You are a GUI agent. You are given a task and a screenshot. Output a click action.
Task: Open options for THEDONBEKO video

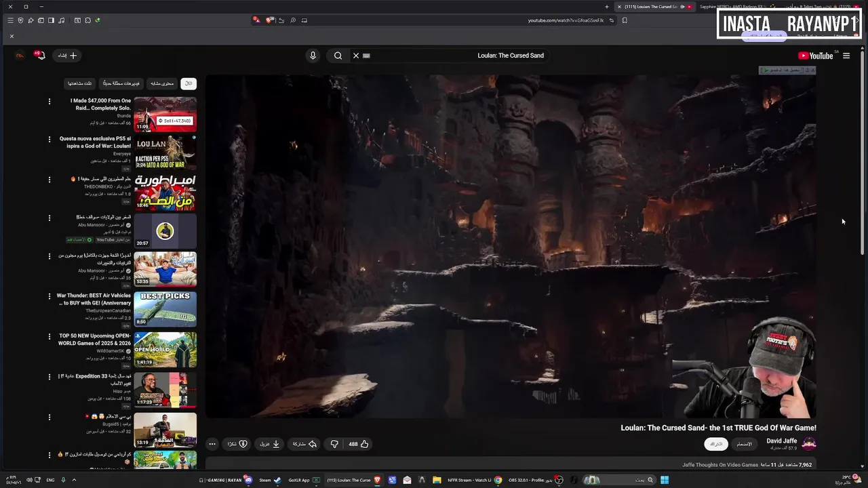pyautogui.click(x=49, y=180)
